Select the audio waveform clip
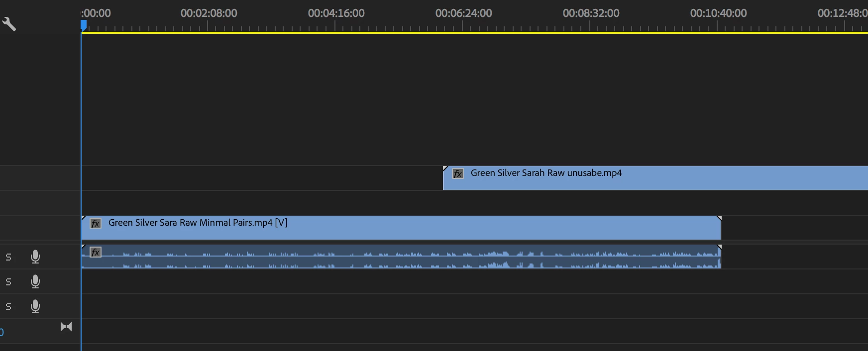868x351 pixels. pyautogui.click(x=401, y=257)
